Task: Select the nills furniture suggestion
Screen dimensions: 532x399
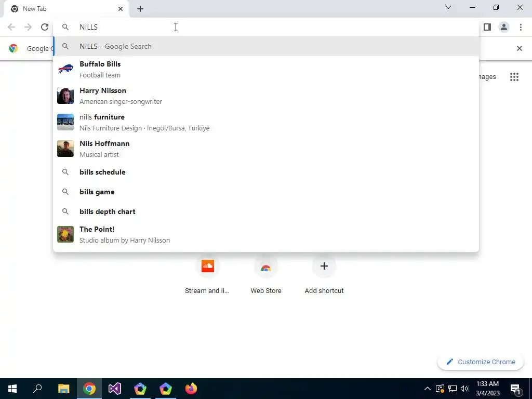Action: tap(266, 122)
